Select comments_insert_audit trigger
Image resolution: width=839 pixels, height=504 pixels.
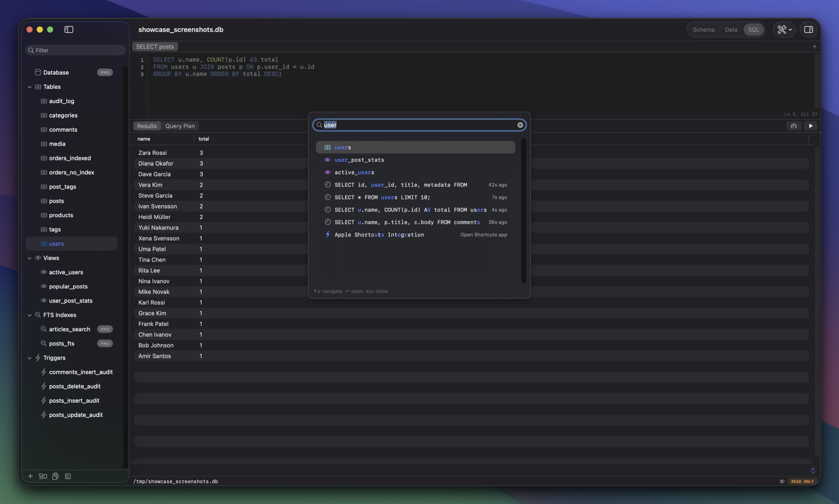(x=72, y=372)
